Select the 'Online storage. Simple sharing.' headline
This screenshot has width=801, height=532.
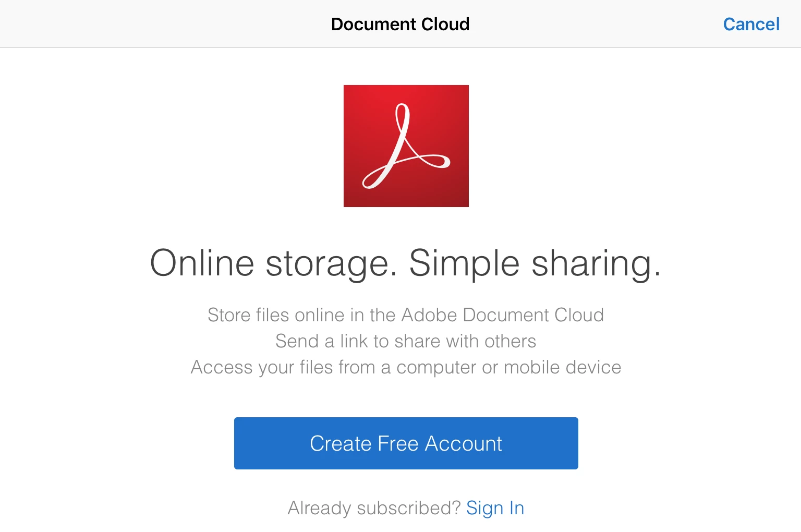[405, 263]
